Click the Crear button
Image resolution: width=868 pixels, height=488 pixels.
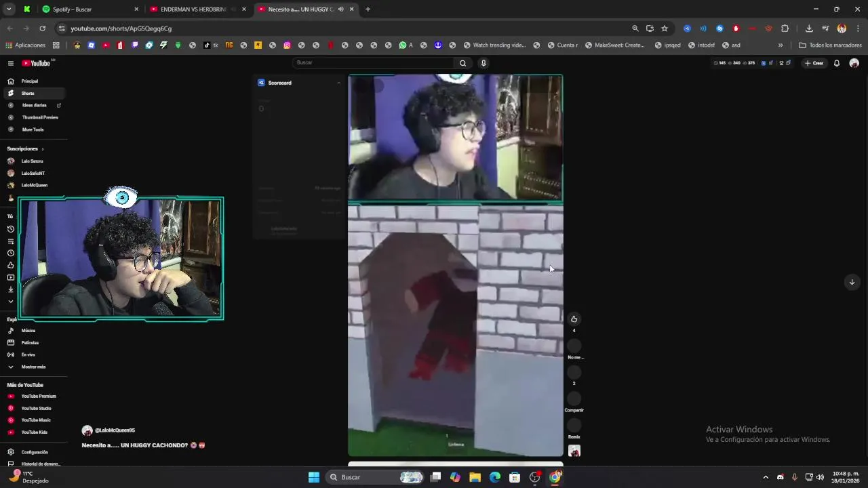pyautogui.click(x=814, y=63)
